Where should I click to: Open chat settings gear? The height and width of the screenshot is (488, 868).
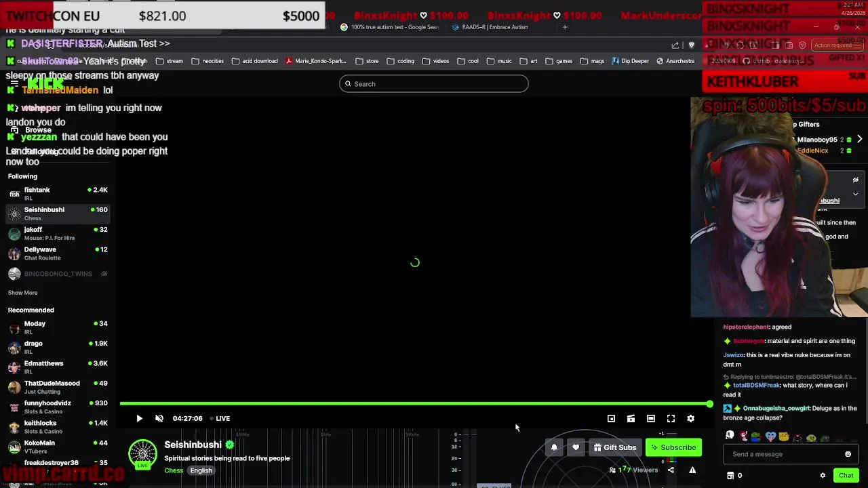pyautogui.click(x=823, y=476)
